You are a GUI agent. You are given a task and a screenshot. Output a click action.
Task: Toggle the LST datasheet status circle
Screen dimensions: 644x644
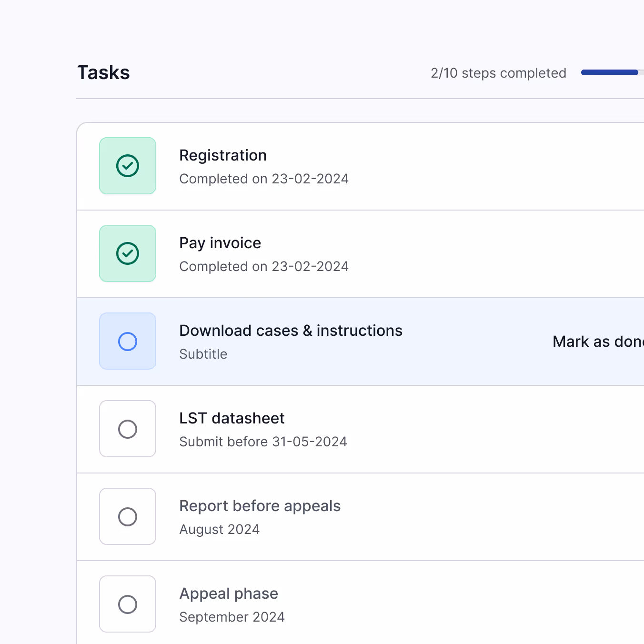pyautogui.click(x=128, y=429)
